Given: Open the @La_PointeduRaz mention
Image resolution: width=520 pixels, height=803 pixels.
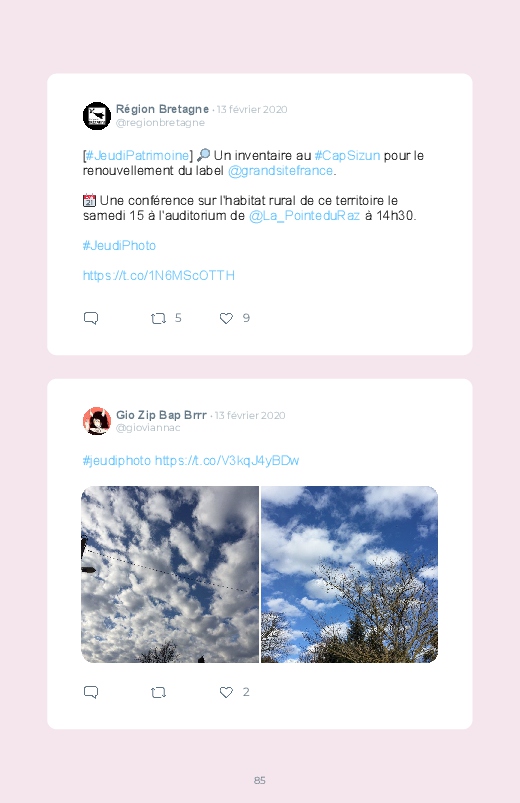Looking at the screenshot, I should point(304,216).
